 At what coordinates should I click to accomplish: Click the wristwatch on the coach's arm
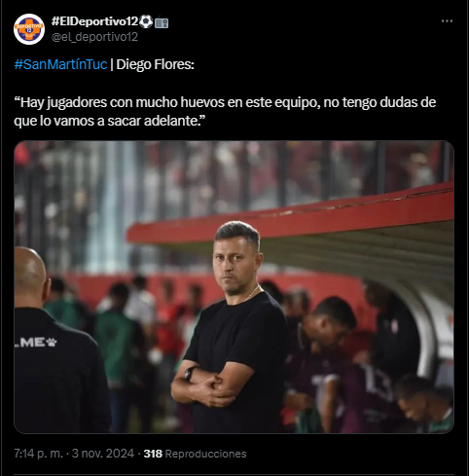pos(189,374)
